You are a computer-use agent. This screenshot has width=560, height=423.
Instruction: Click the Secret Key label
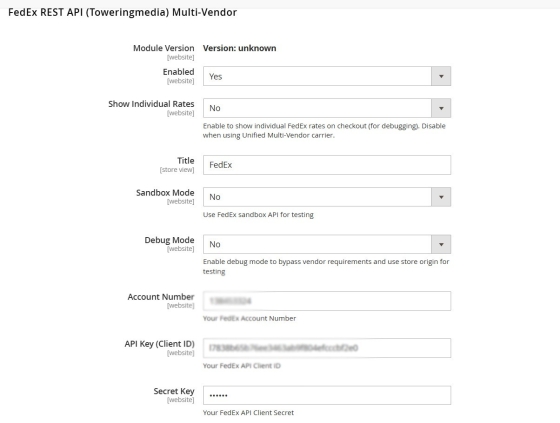click(x=174, y=391)
